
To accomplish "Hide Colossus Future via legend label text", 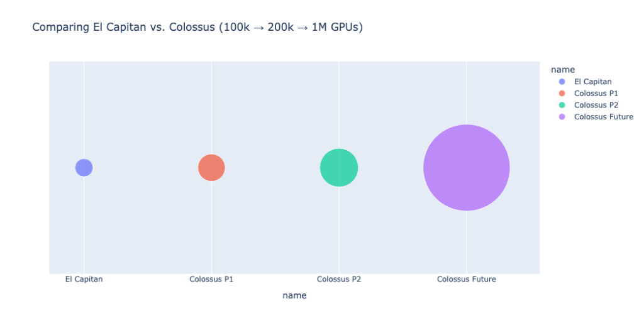I will pyautogui.click(x=604, y=117).
